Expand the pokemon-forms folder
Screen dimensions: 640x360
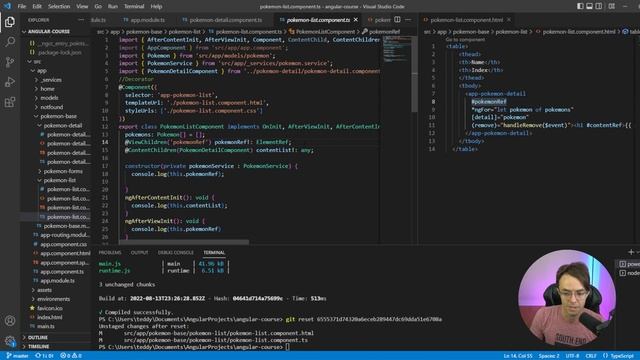(62, 171)
